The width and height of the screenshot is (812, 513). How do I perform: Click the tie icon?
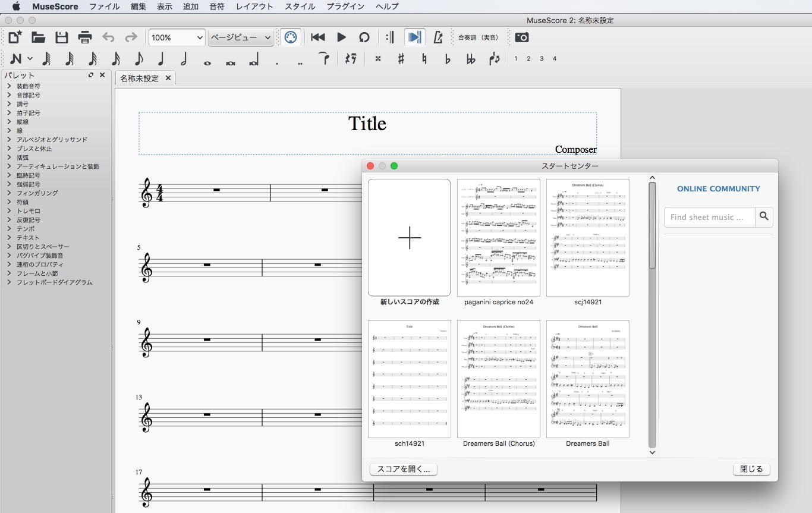[x=323, y=58]
